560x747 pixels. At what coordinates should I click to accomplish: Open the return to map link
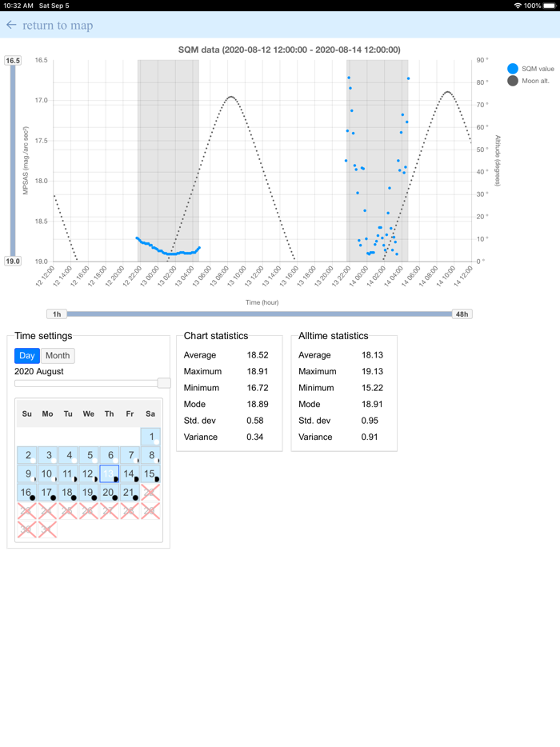pos(58,26)
